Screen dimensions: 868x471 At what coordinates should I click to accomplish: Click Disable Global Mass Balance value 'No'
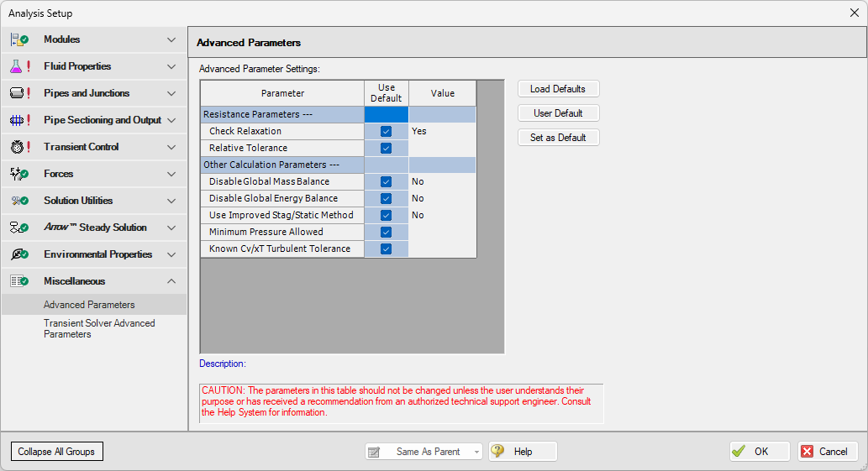[x=442, y=182]
